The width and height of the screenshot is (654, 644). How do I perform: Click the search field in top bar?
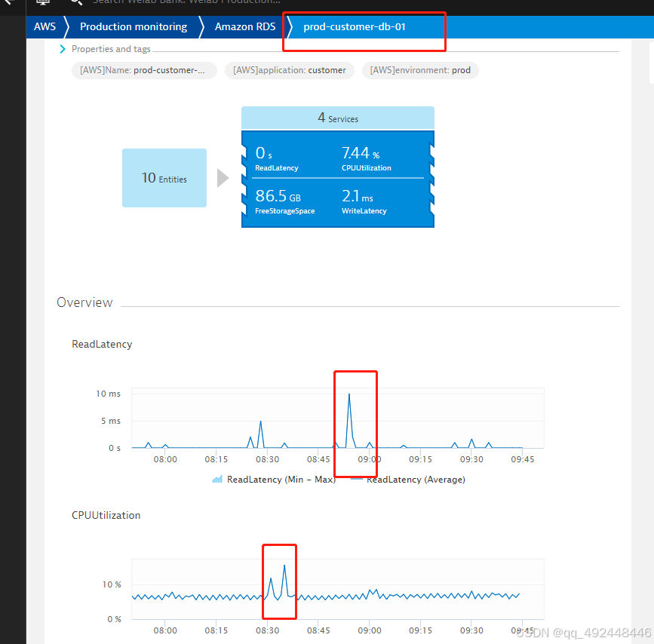tap(186, 2)
